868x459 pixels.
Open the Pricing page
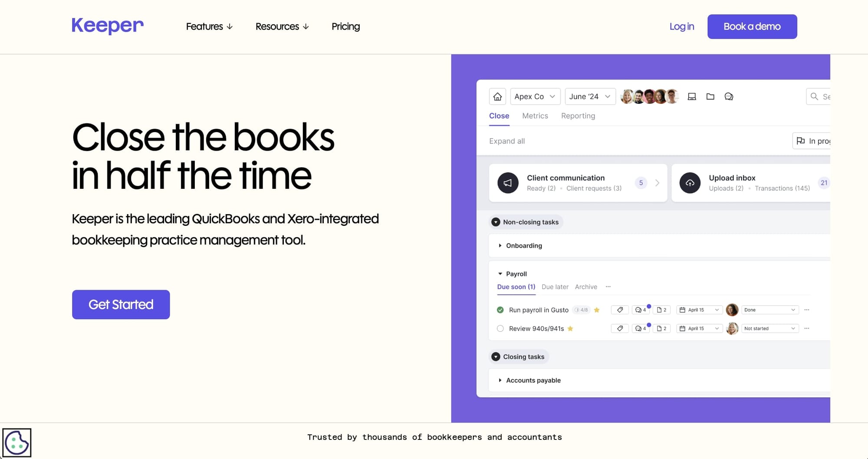[345, 26]
